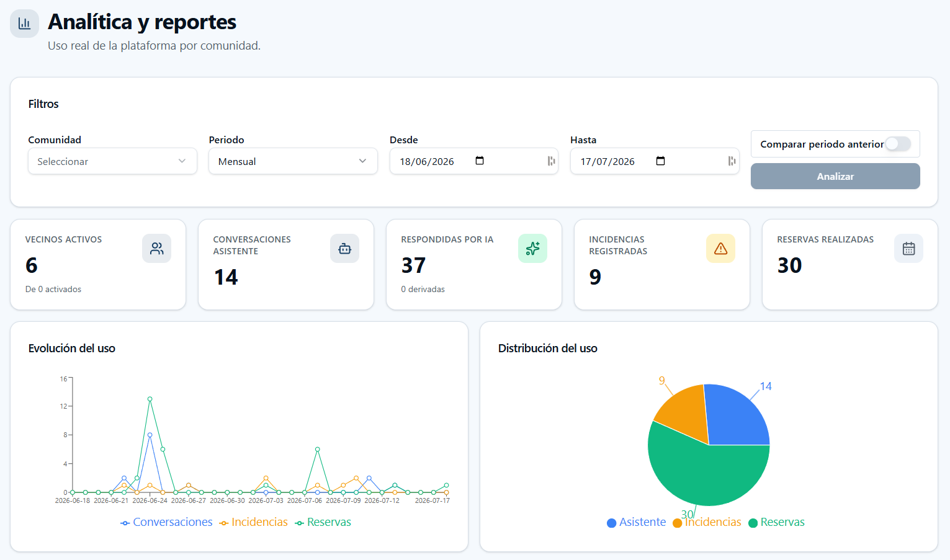Open the Periodo Mensual dropdown
Viewport: 950px width, 560px height.
tap(293, 161)
